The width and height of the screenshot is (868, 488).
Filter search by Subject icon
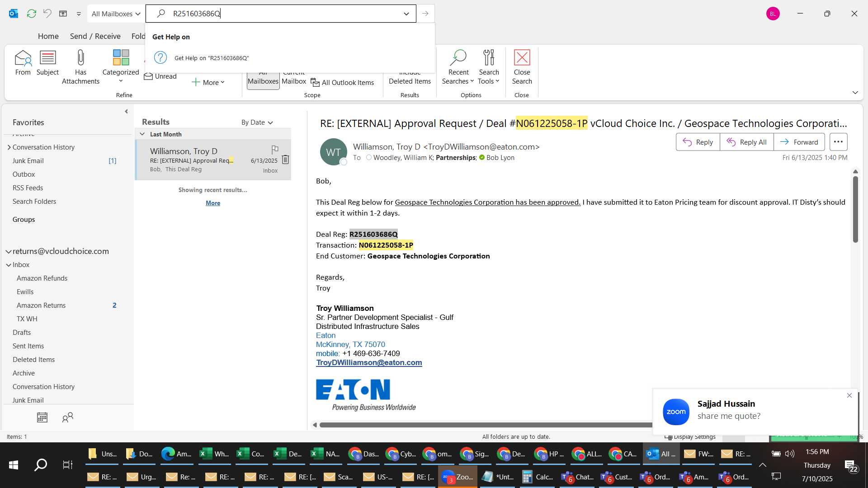47,62
